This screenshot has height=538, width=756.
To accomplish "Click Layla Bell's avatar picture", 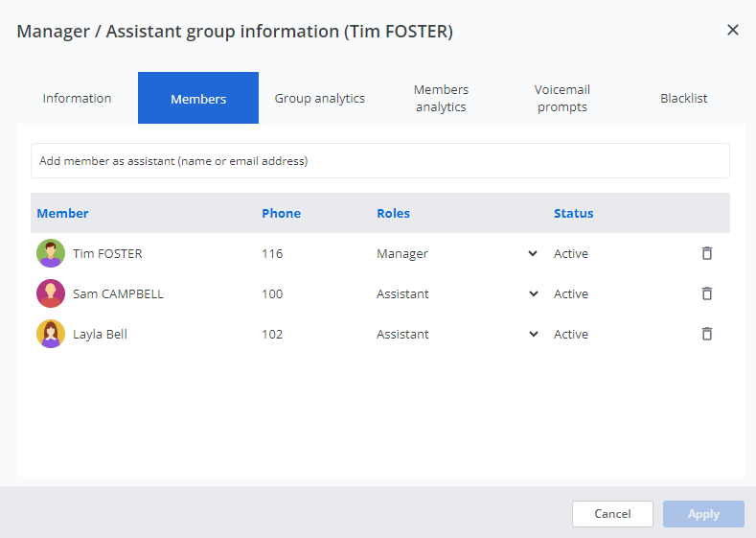I will pos(50,335).
